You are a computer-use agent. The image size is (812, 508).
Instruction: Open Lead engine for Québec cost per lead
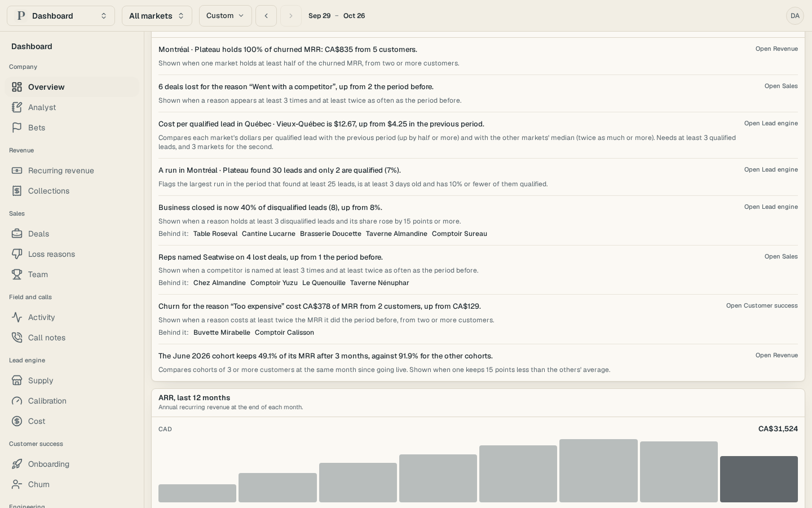coord(771,124)
